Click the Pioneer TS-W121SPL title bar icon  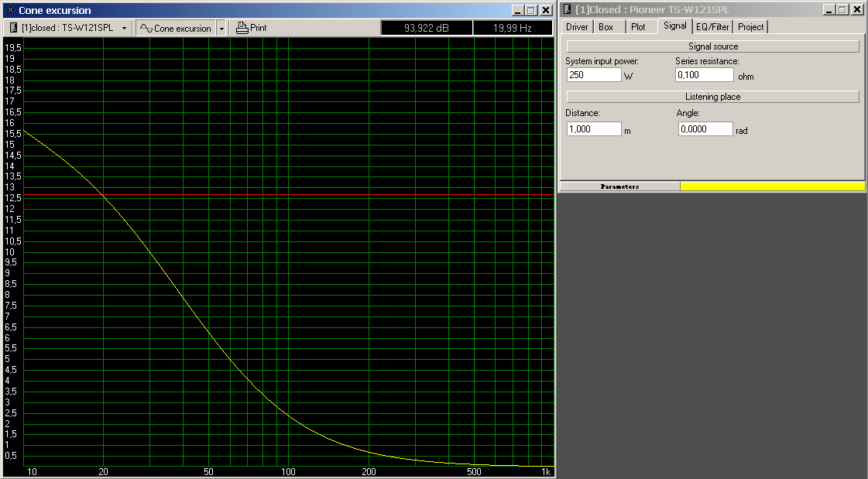click(x=567, y=9)
